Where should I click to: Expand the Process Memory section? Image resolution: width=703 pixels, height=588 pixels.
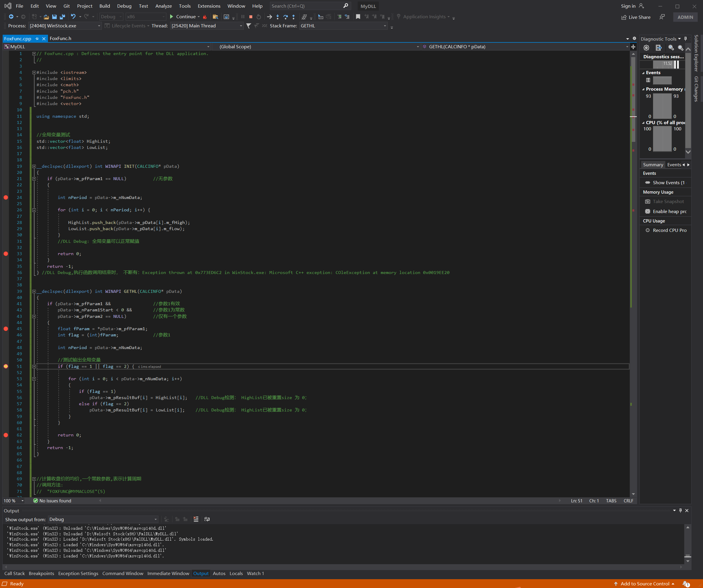coord(643,89)
